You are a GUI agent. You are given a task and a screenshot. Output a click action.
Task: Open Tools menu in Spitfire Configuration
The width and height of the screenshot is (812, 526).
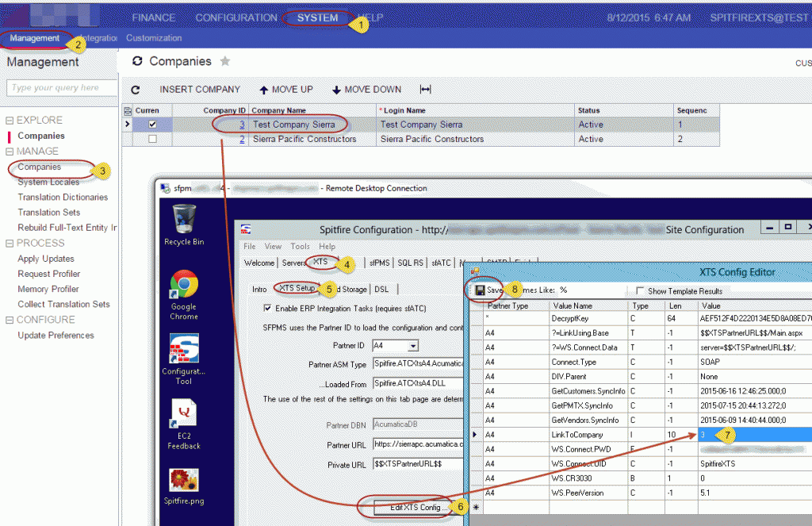coord(300,246)
